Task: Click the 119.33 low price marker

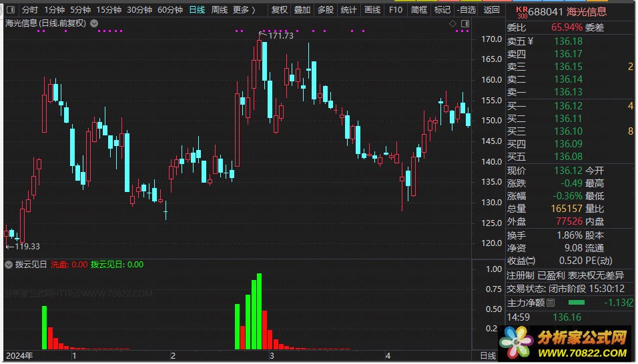Action: 27,246
